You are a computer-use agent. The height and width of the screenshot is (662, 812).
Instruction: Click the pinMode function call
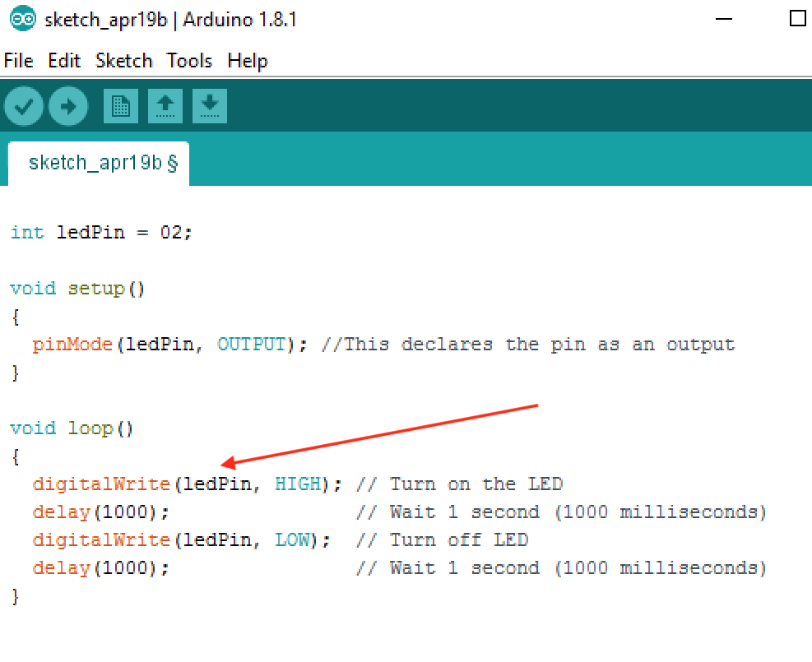(72, 345)
